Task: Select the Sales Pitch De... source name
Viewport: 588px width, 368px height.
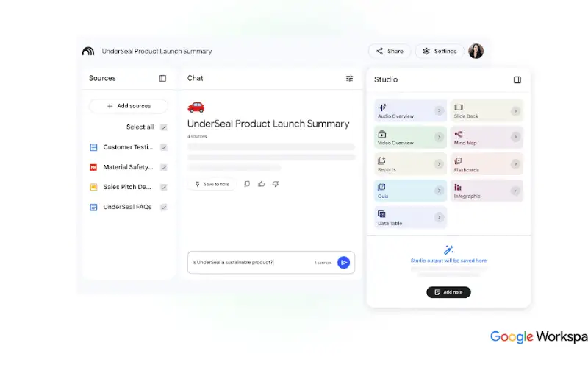Action: click(x=127, y=187)
